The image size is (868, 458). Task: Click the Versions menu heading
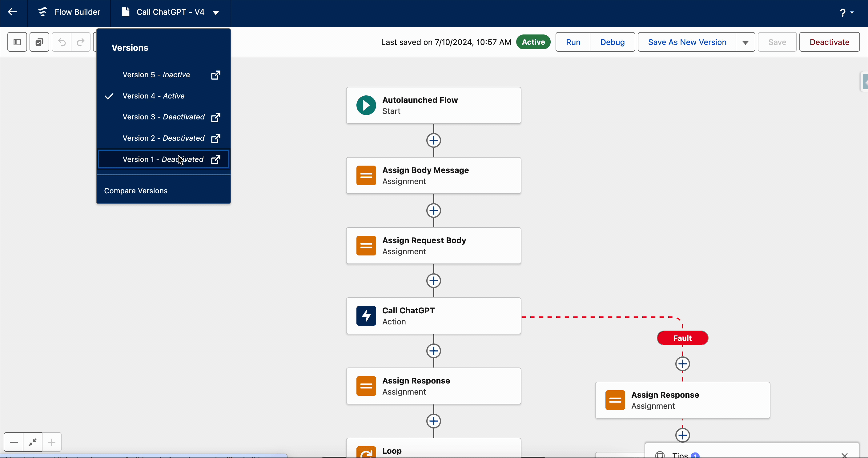[x=130, y=48]
